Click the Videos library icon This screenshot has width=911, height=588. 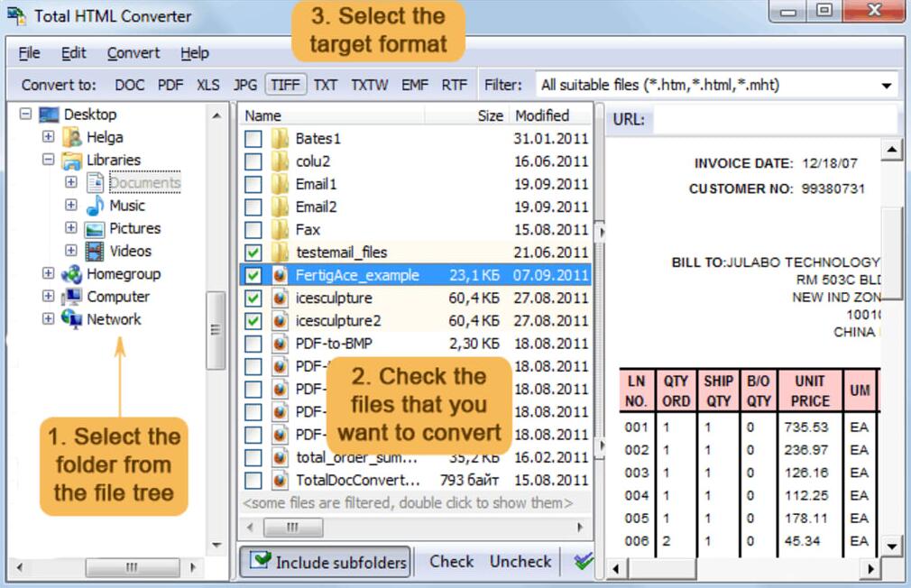95,251
